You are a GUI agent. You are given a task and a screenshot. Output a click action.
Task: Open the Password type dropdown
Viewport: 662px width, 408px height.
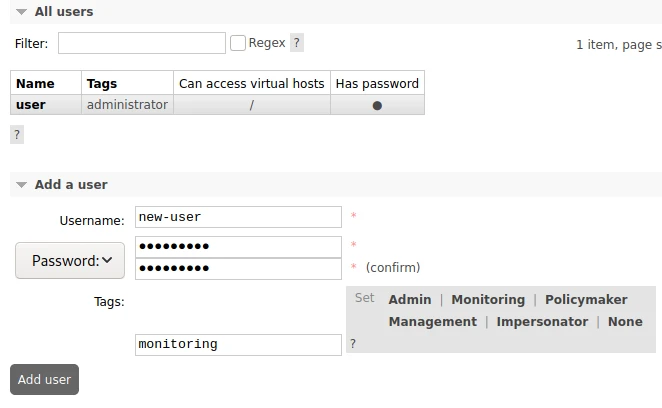click(70, 260)
